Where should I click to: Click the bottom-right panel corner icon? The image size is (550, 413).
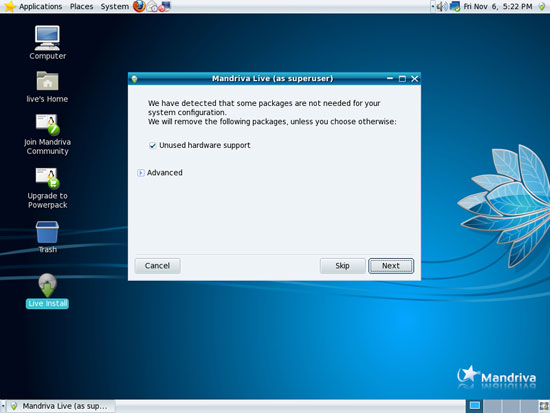[x=544, y=406]
